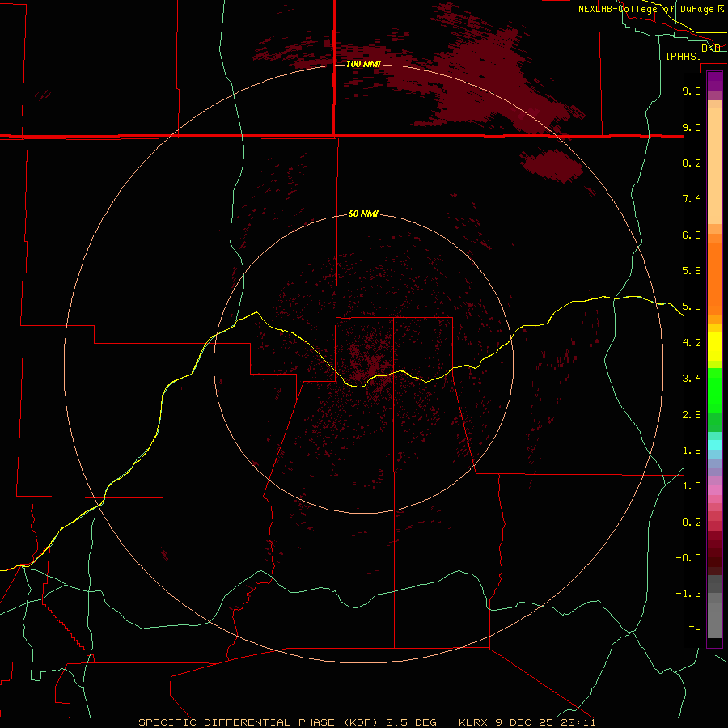Pick the gray bottom segment of color bar
This screenshot has height=728, width=728.
tap(714, 620)
